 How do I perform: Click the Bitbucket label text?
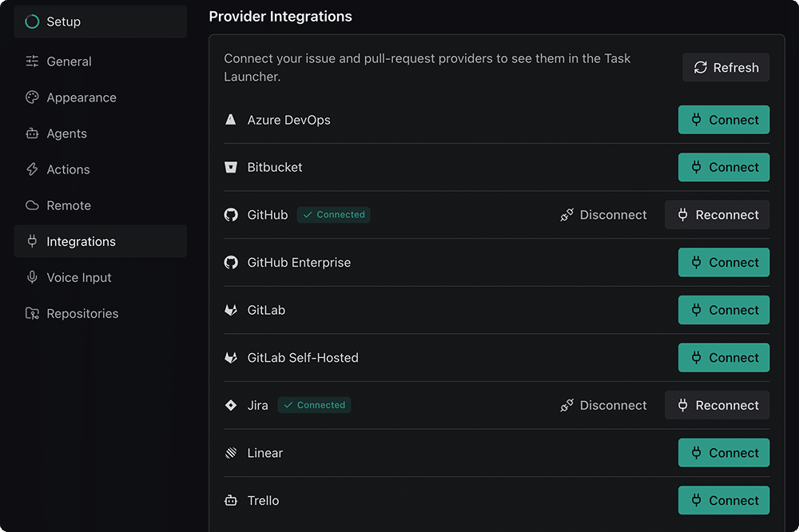click(275, 167)
